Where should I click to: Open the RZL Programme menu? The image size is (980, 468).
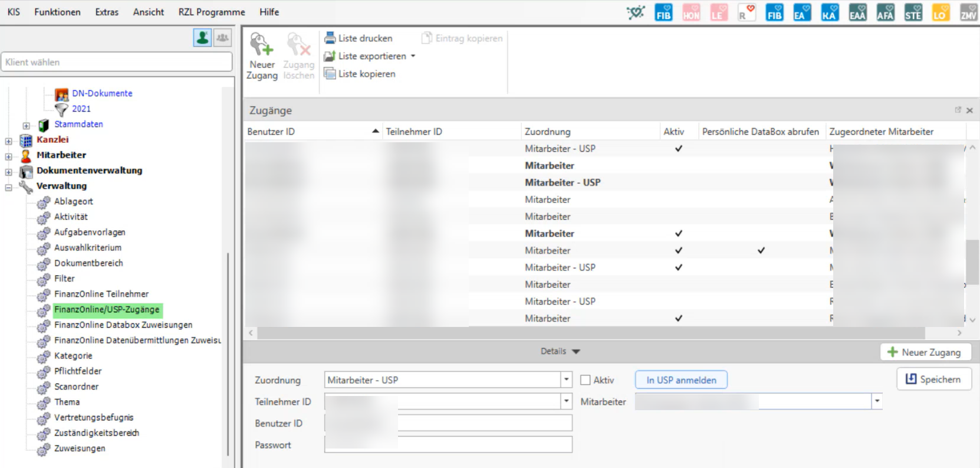tap(212, 12)
